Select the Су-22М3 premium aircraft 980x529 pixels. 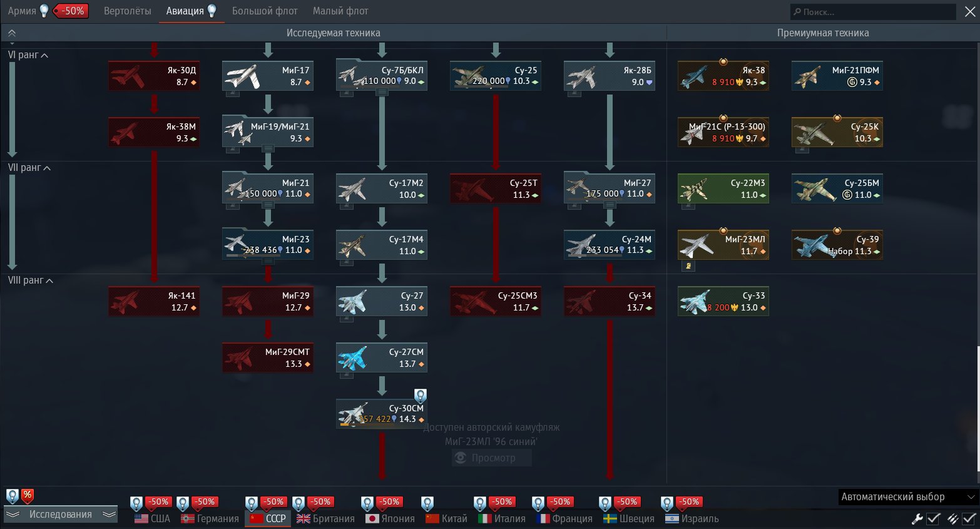point(723,188)
